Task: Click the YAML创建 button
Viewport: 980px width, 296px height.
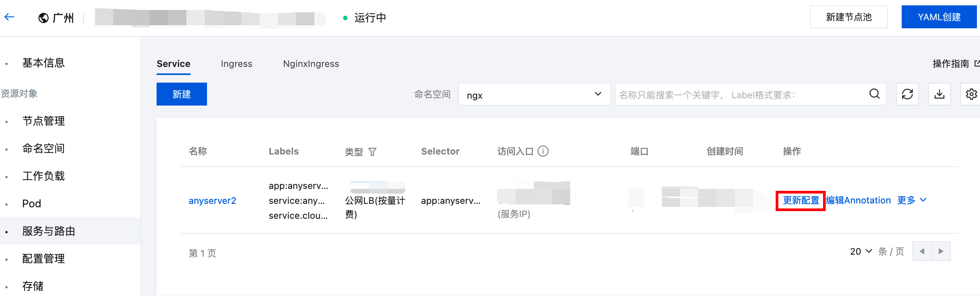Action: (939, 17)
